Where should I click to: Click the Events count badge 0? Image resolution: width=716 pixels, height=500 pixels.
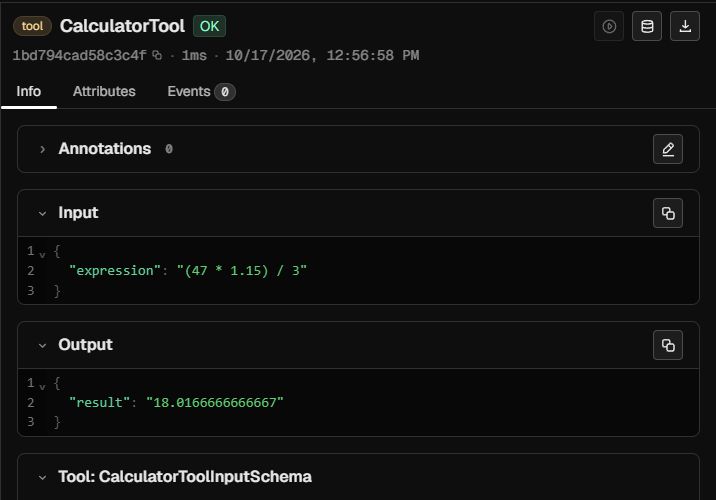point(225,92)
